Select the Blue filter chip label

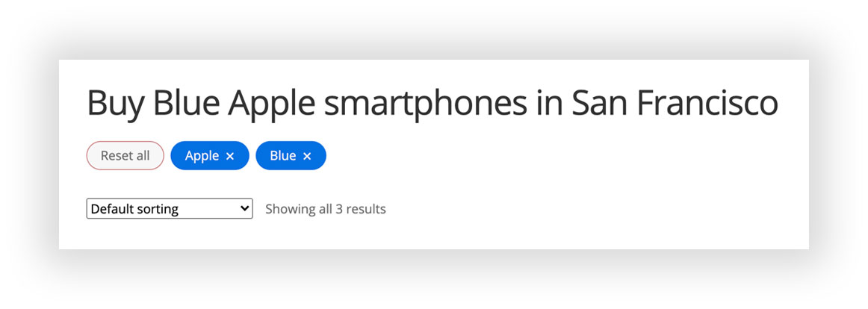pos(283,156)
